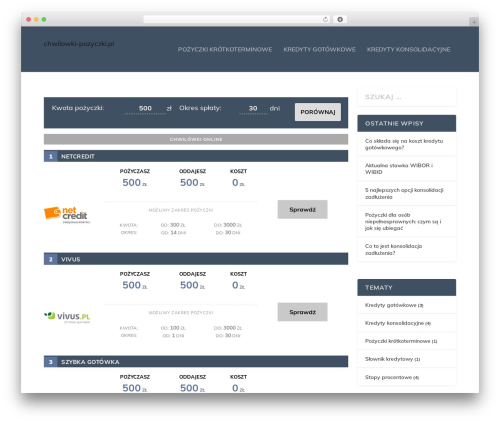Open post Co to jest konsolidacja zadłużenia
This screenshot has width=500, height=423.
[x=393, y=249]
